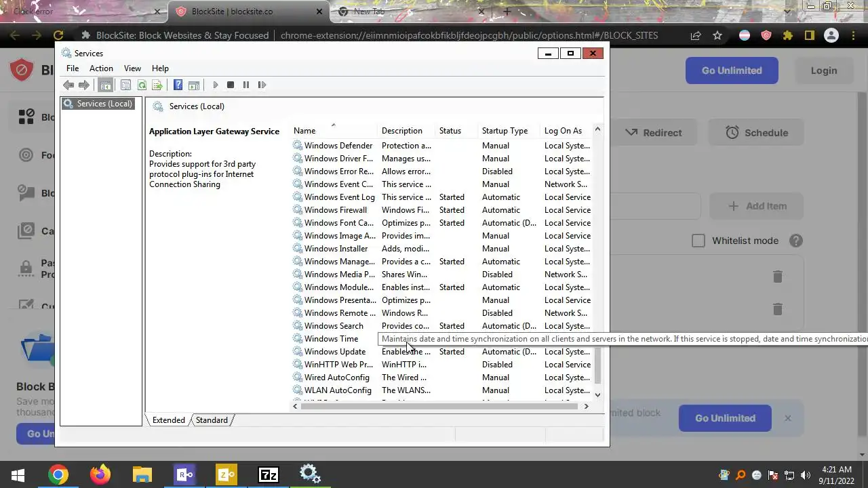Click the Add Item button in BlockSite
Screen dimensions: 868x488
pyautogui.click(x=757, y=206)
